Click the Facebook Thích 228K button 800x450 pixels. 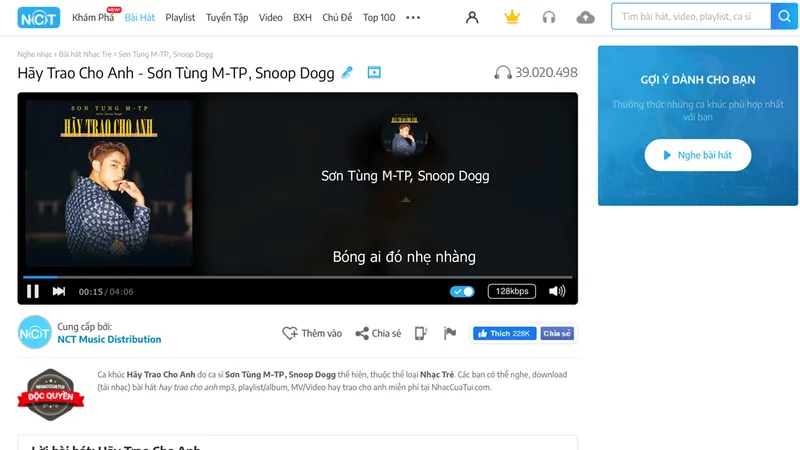(505, 334)
